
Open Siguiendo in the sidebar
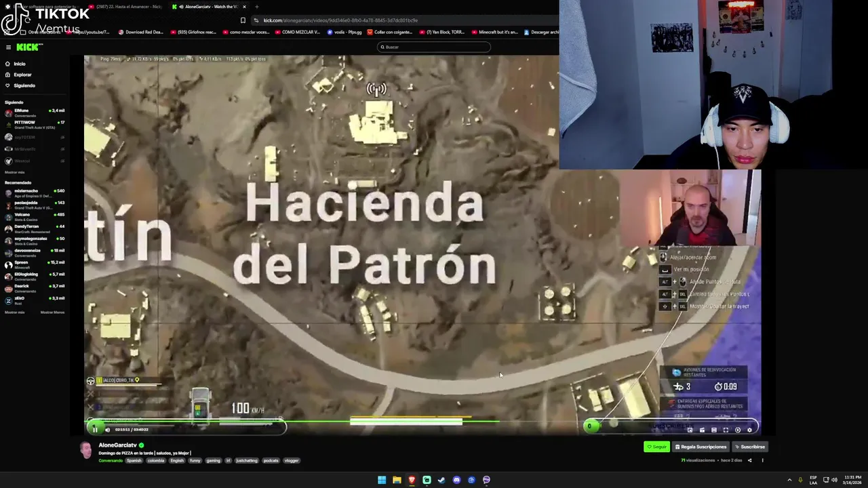pos(24,85)
